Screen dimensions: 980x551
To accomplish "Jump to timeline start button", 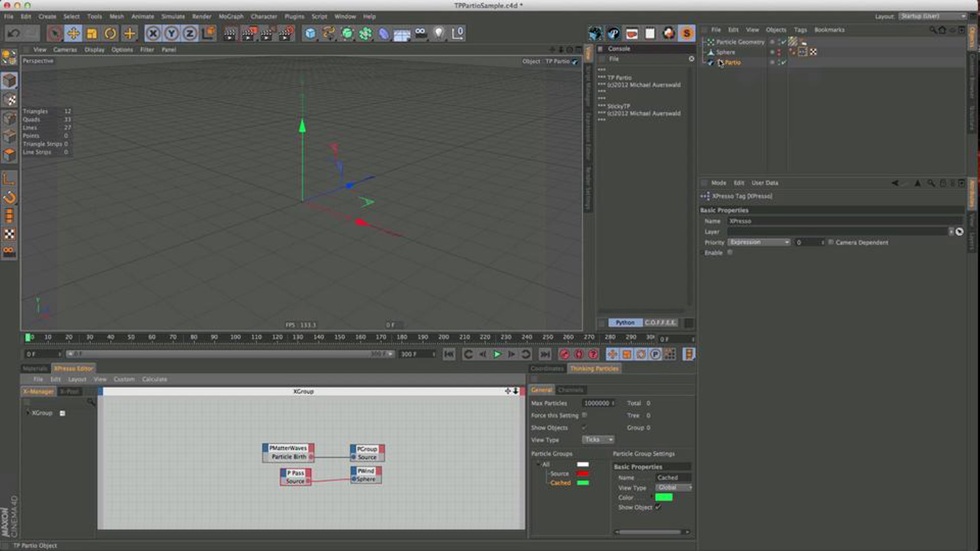I will click(x=449, y=354).
